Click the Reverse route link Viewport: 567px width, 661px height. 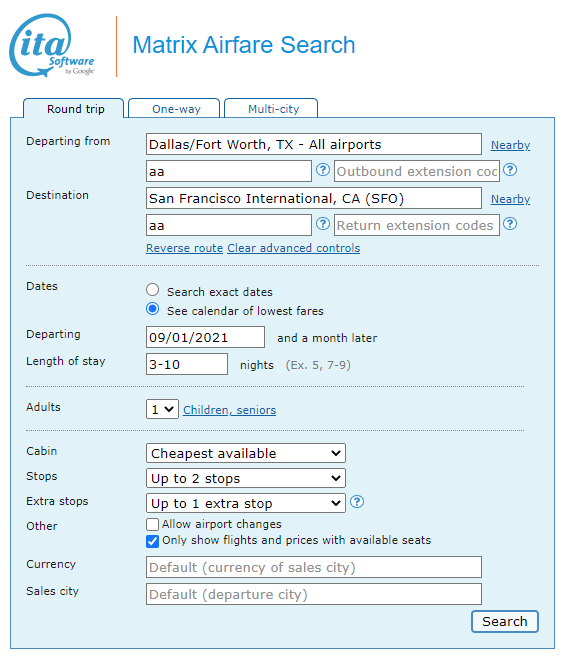pos(184,248)
